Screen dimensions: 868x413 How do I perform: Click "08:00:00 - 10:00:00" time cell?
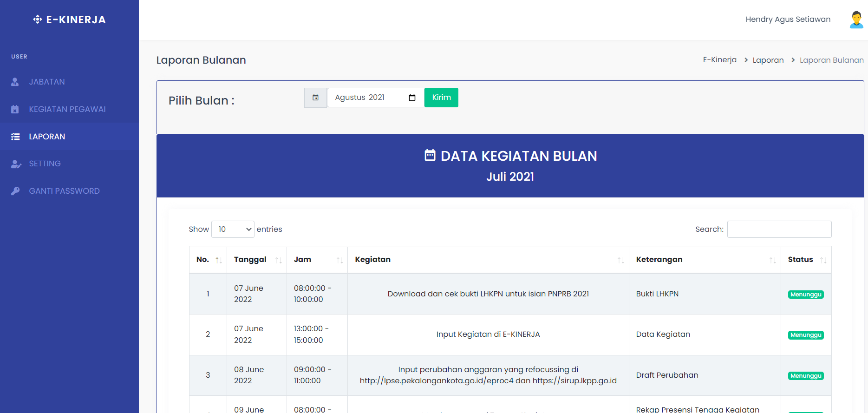(x=317, y=294)
